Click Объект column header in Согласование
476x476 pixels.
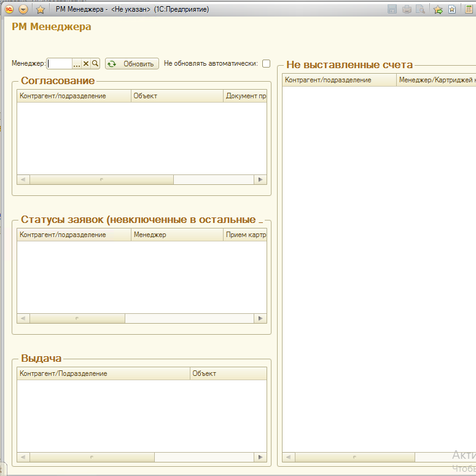(x=177, y=96)
